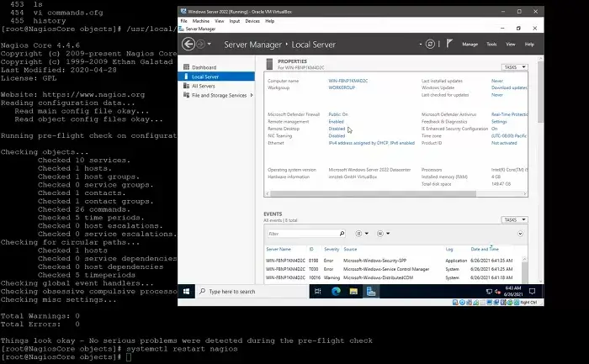This screenshot has height=364, width=589.
Task: Select Local Server in the sidebar
Action: tap(216, 76)
